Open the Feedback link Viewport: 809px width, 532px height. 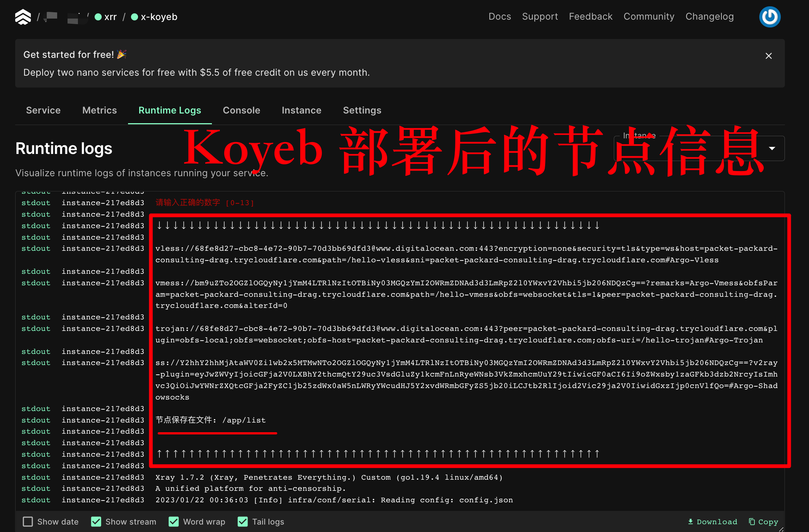point(590,17)
